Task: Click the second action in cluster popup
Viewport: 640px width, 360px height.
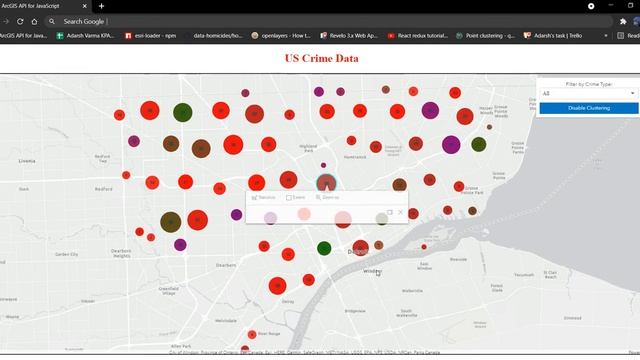Action: click(296, 198)
